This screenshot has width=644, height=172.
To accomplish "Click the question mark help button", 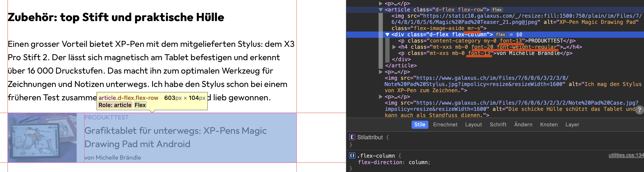I will 639,110.
